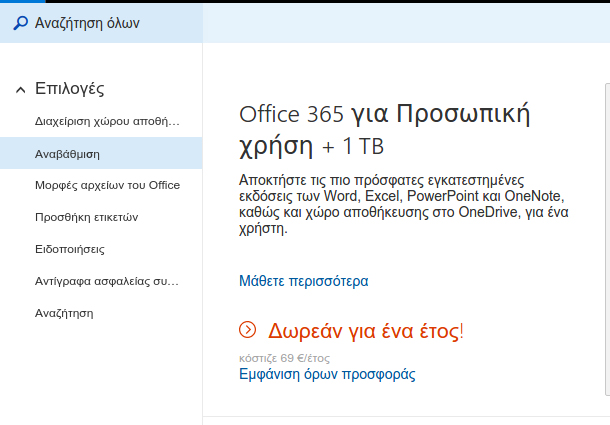Viewport: 610px width, 425px height.
Task: Click the Επιλογές heading text
Action: click(x=70, y=89)
